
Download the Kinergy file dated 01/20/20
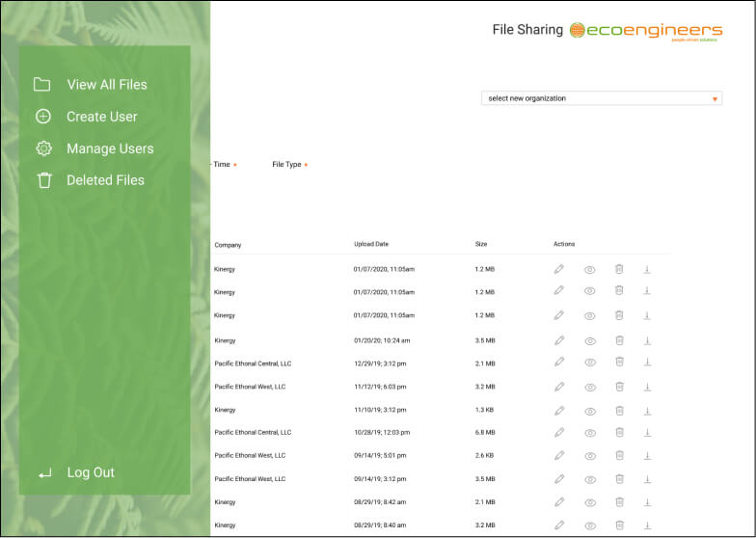tap(648, 340)
